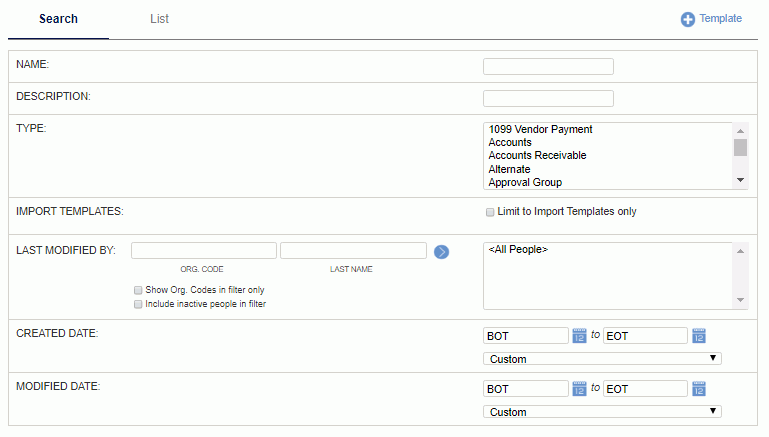Open calendar for Modified Date BOT field

pos(579,389)
